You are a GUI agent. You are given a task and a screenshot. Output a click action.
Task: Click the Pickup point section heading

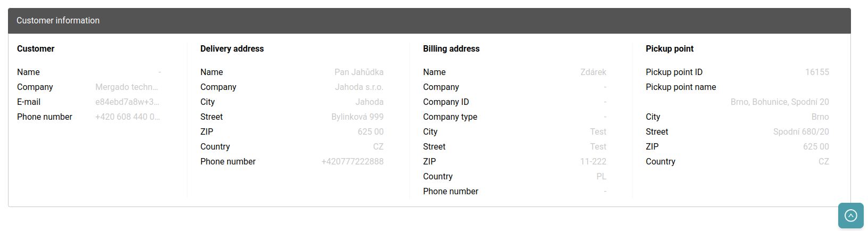(x=669, y=49)
